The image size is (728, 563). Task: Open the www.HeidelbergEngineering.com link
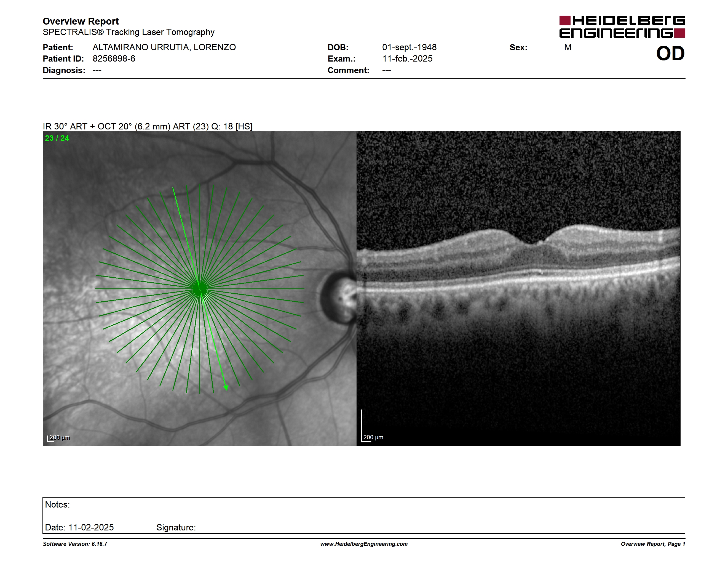364,544
